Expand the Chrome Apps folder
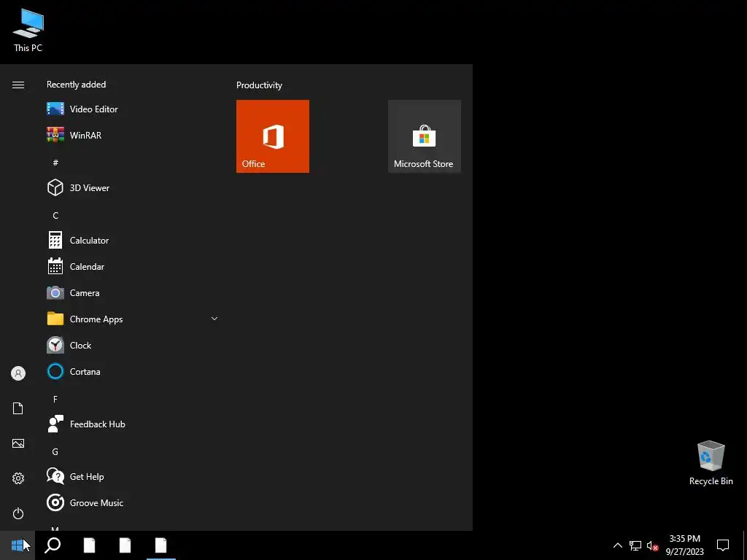 coord(132,319)
